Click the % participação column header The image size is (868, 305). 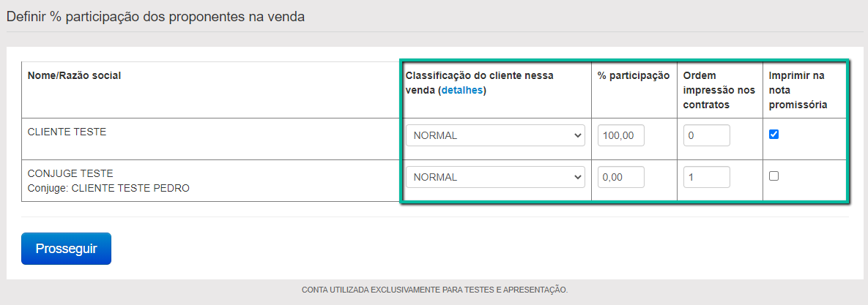point(634,75)
